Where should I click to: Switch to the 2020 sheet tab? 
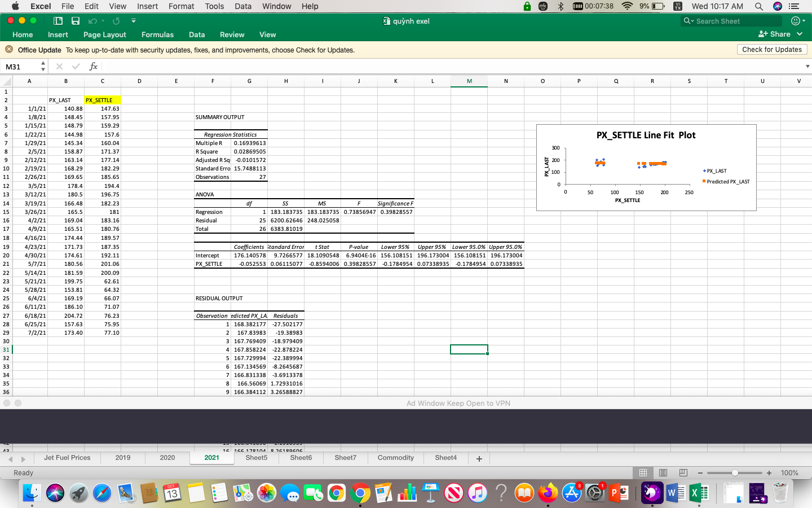tap(167, 458)
